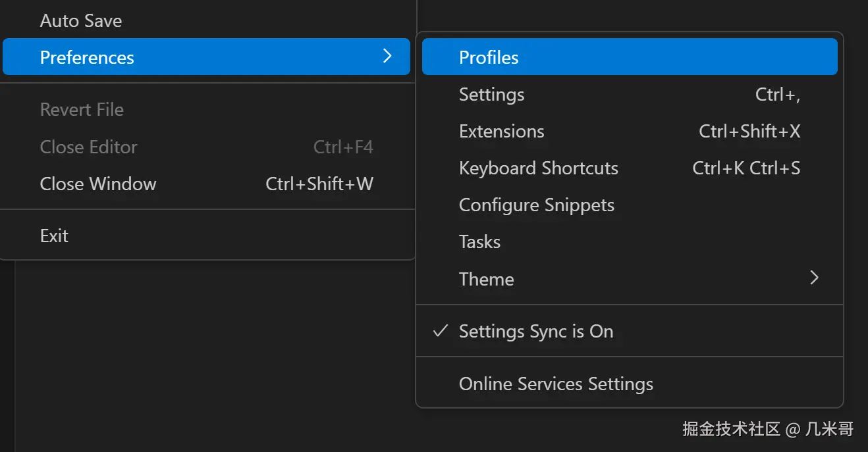Viewport: 868px width, 452px height.
Task: Click the Preferences submenu arrow chevron
Action: click(x=387, y=57)
